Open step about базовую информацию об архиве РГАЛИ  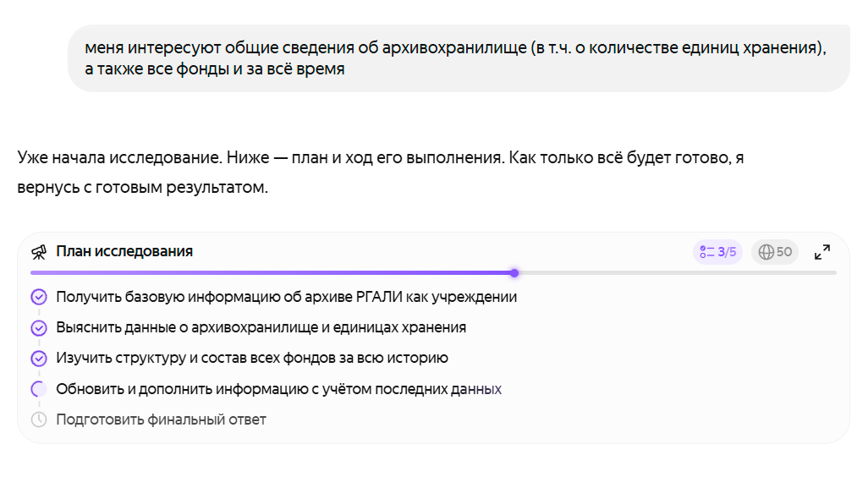pos(286,298)
